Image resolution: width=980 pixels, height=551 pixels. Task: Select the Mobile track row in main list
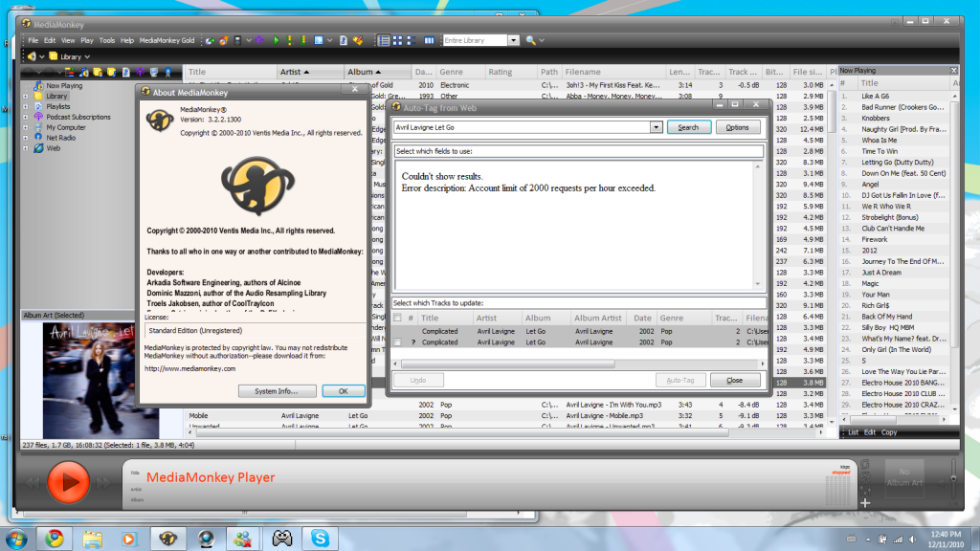click(x=505, y=415)
